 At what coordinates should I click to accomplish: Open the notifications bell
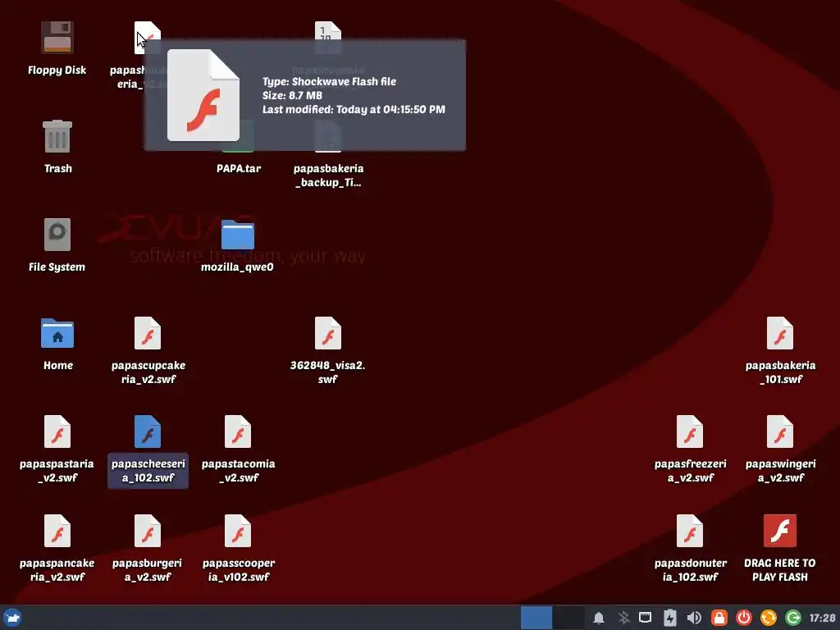coord(599,618)
